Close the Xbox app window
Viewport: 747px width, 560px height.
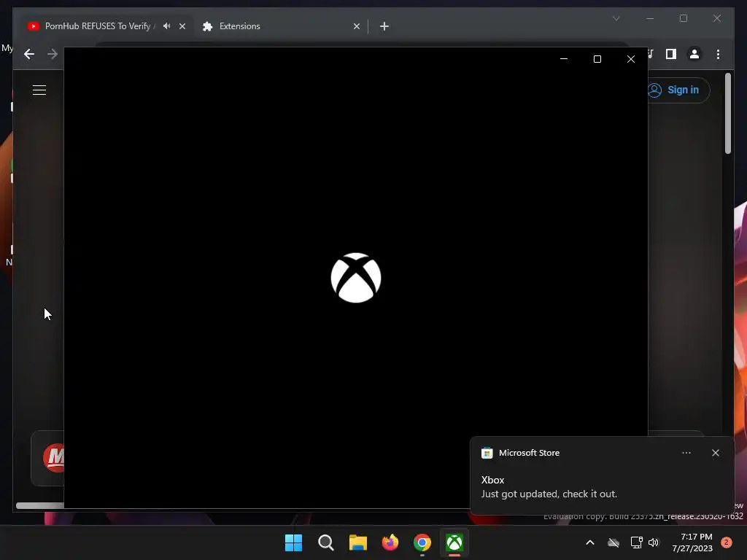coord(631,59)
